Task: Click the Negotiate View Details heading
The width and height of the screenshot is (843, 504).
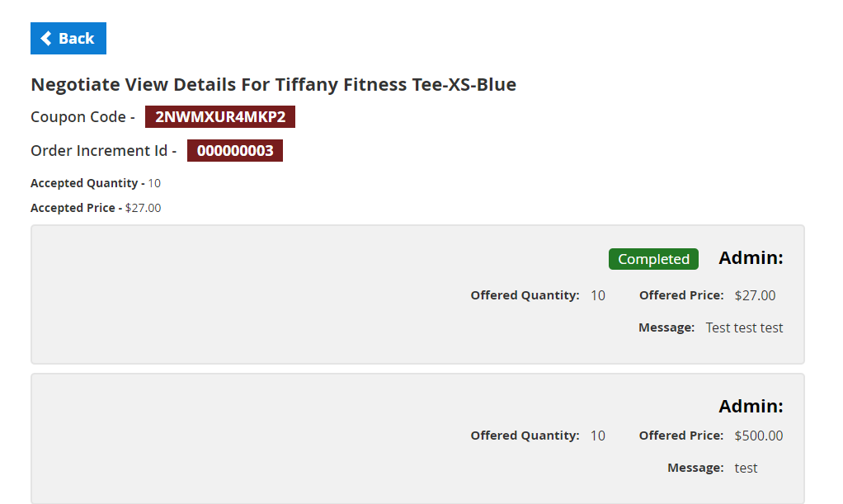Action: point(273,84)
